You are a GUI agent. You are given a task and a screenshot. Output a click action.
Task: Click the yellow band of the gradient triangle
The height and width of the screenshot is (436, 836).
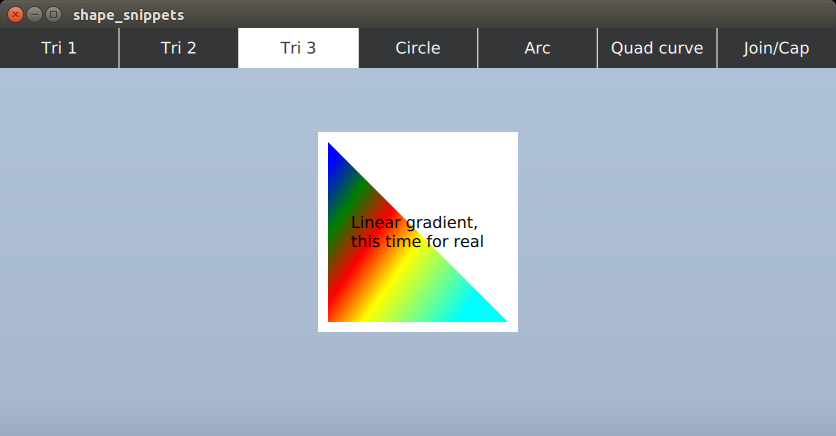click(390, 290)
